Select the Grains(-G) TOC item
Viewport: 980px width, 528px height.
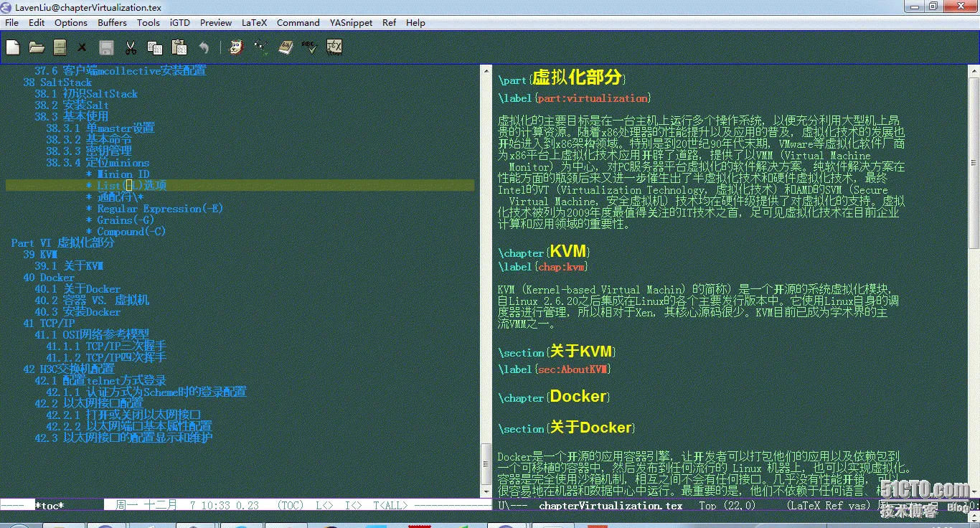[x=120, y=220]
